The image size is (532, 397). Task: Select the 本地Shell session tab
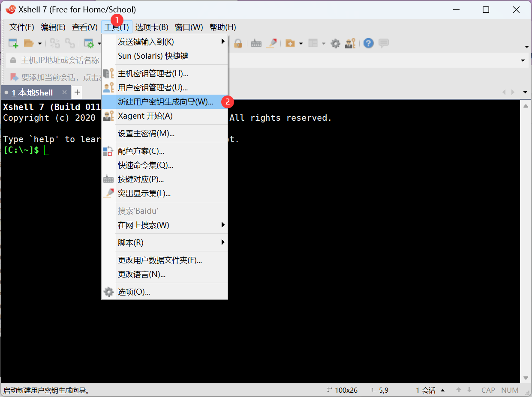[x=32, y=93]
